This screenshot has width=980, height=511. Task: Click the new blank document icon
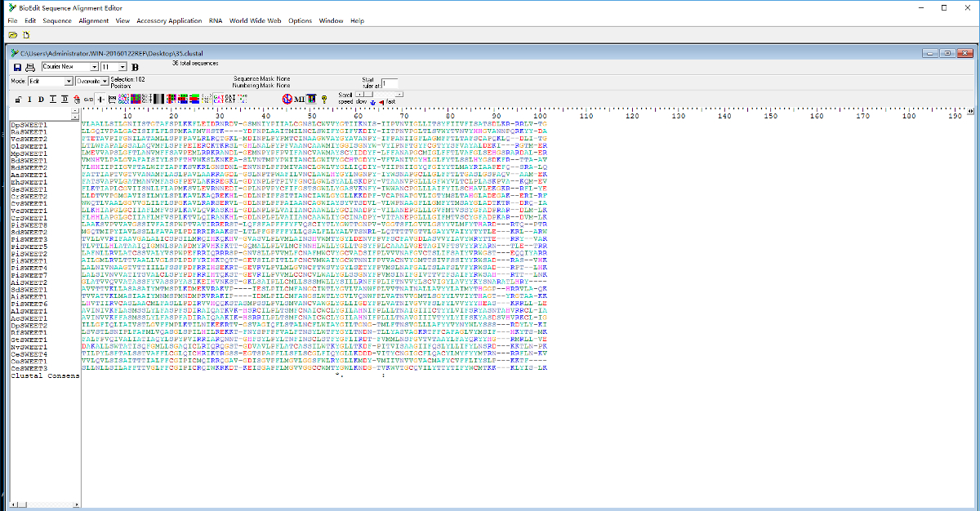[x=26, y=35]
